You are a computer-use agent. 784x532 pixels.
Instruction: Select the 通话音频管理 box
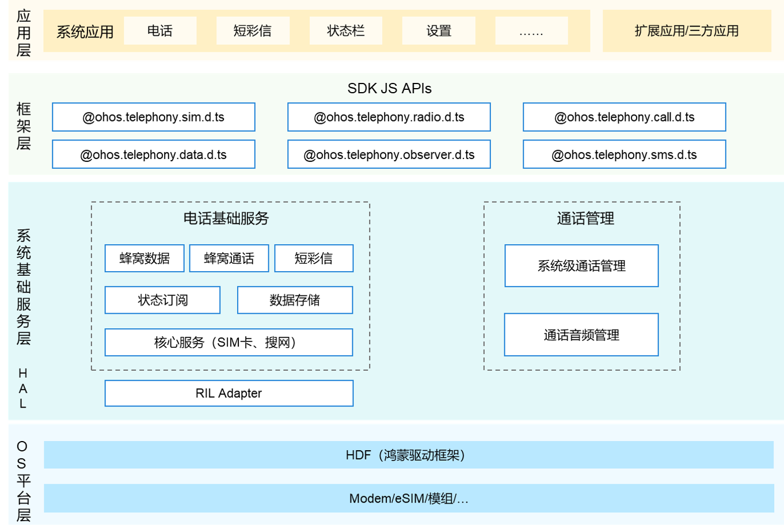[581, 335]
